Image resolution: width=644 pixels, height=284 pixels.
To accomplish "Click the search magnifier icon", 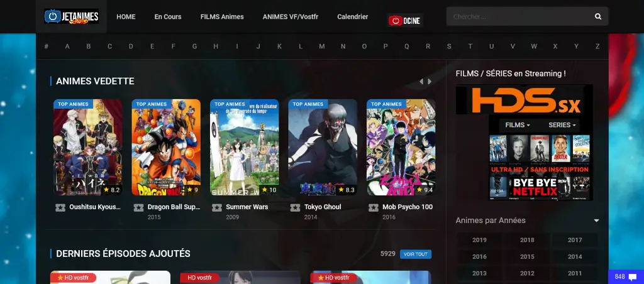I will [598, 16].
